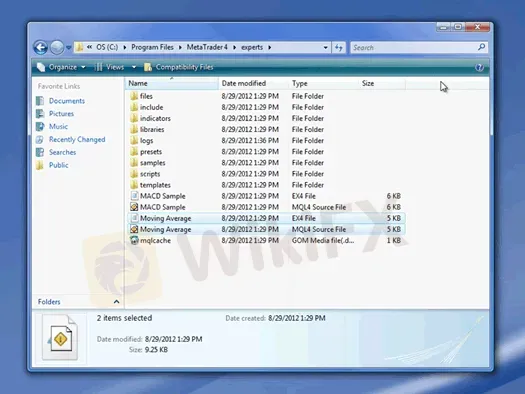Click the preview thumbnail in details pane
The height and width of the screenshot is (394, 525).
(60, 337)
